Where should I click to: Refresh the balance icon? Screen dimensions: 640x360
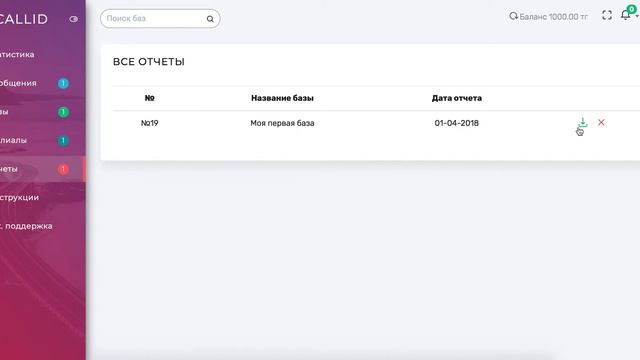tap(513, 16)
